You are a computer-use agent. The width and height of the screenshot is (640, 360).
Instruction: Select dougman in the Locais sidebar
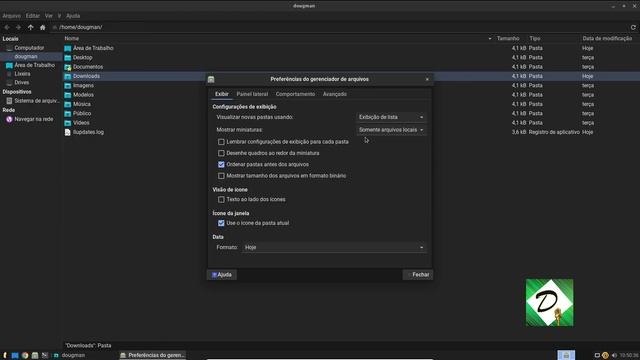coord(31,57)
